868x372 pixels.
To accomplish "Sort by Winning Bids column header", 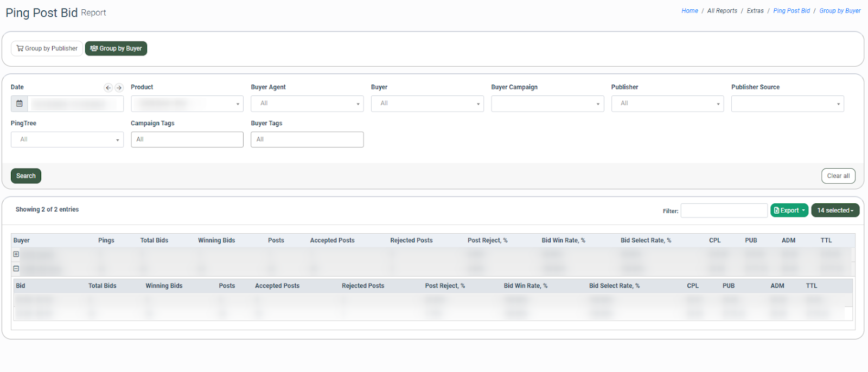I will pos(216,240).
